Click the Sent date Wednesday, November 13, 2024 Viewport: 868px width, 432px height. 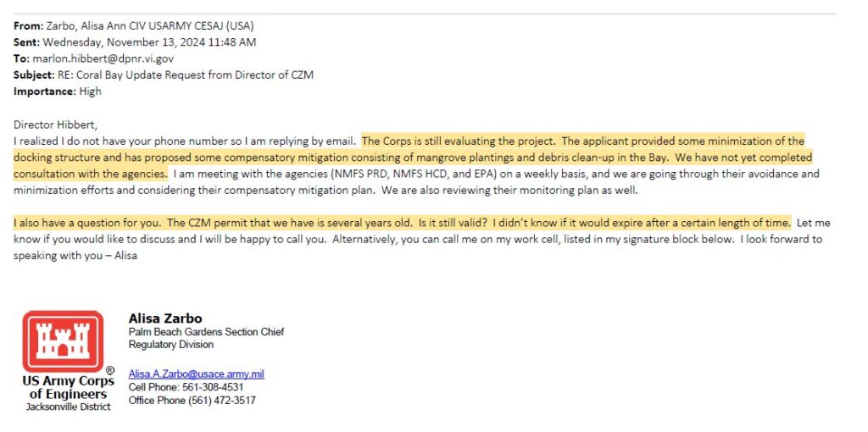(x=149, y=42)
